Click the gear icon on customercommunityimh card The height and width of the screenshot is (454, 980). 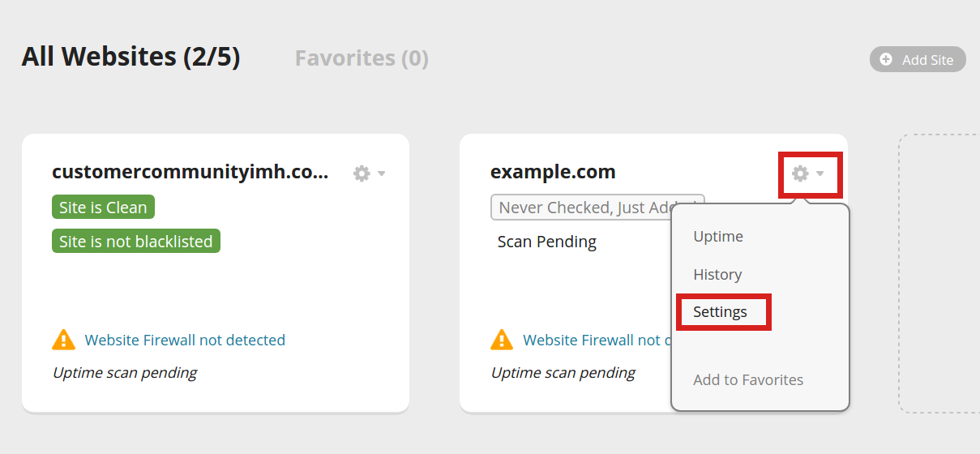click(362, 173)
